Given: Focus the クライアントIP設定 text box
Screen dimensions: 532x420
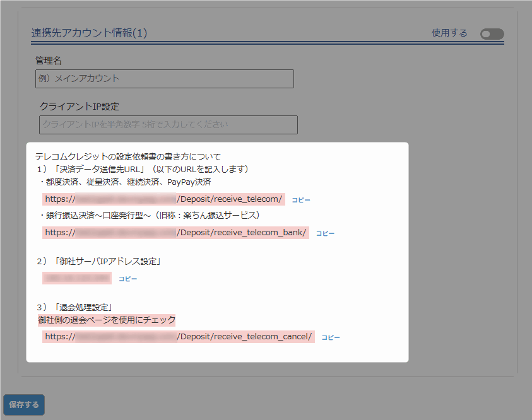Looking at the screenshot, I should click(168, 125).
